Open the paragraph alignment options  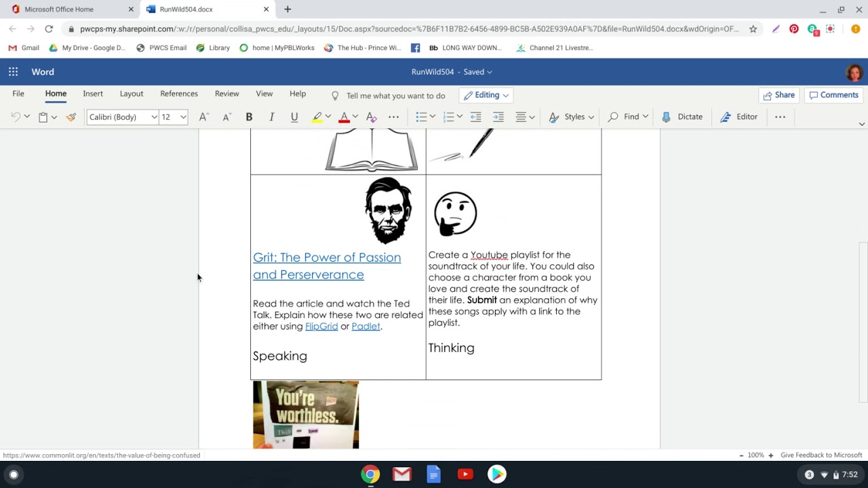click(525, 117)
